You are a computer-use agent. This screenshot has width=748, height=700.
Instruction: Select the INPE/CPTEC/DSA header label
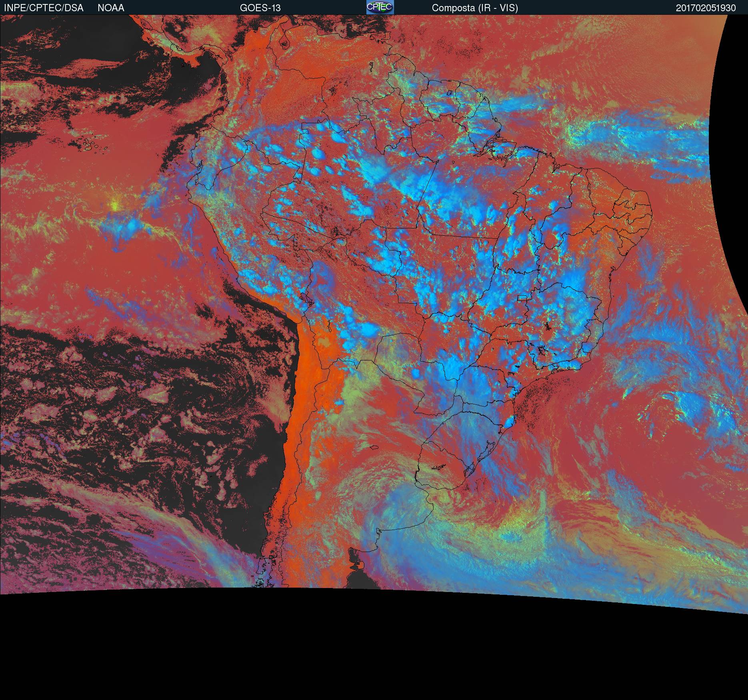pos(44,8)
